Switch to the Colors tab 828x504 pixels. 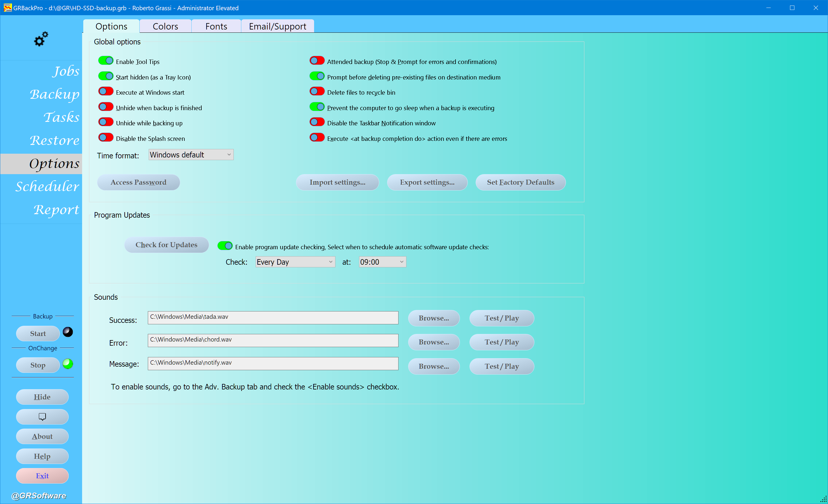(x=165, y=26)
